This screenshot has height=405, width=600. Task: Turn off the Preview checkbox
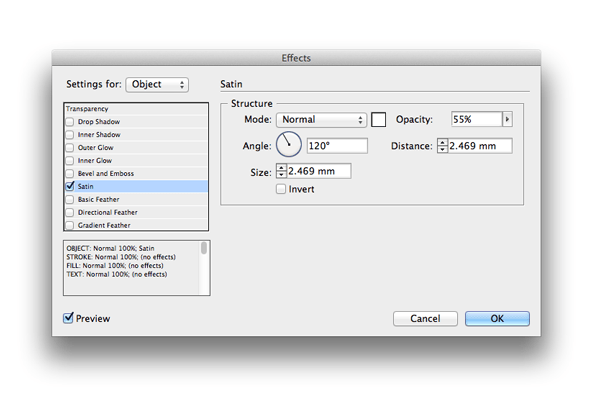pos(68,318)
